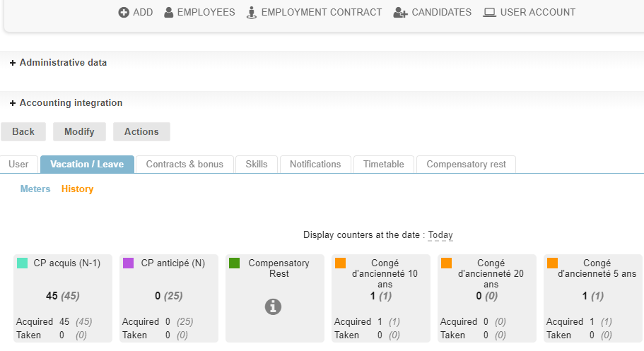Click the Employees person icon

169,13
